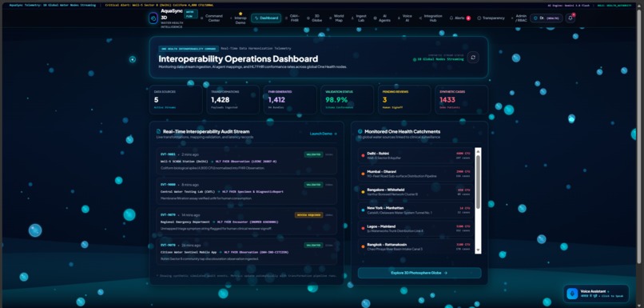Open the Citizen Water Sentinel Mobile App event
Viewport: 644px width, 308px height.
[x=246, y=251]
